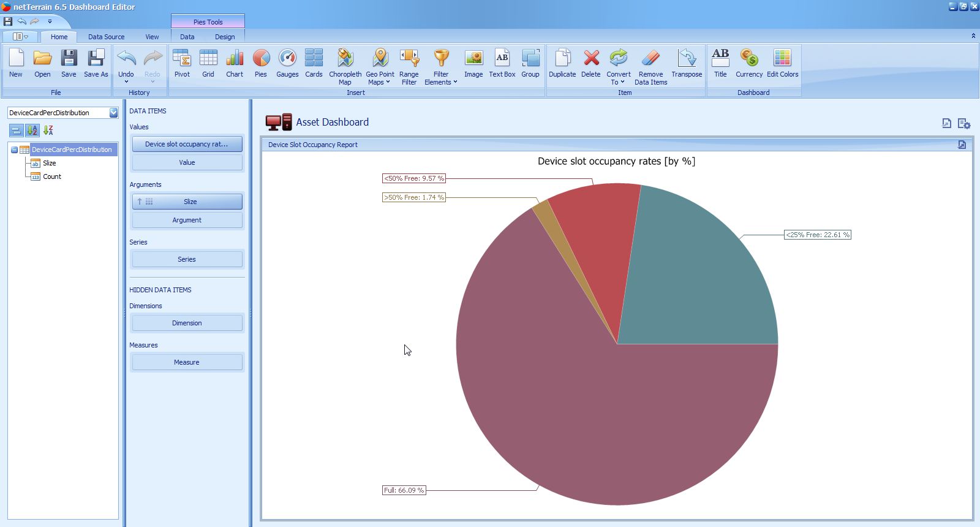
Task: Insert a Range Filter item
Action: coord(409,66)
